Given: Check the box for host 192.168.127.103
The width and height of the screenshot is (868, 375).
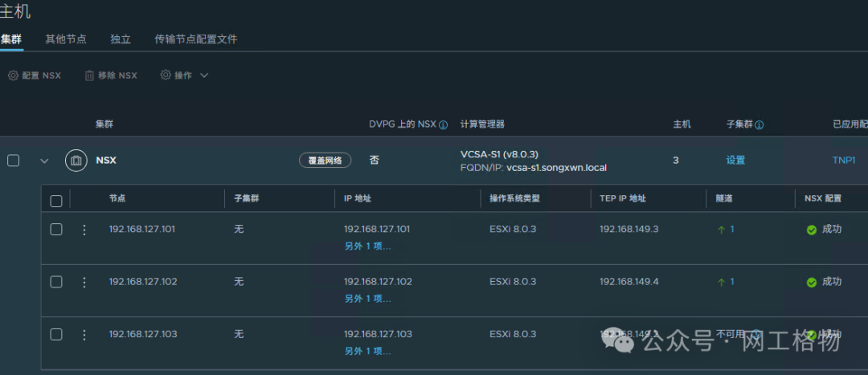Looking at the screenshot, I should tap(56, 334).
